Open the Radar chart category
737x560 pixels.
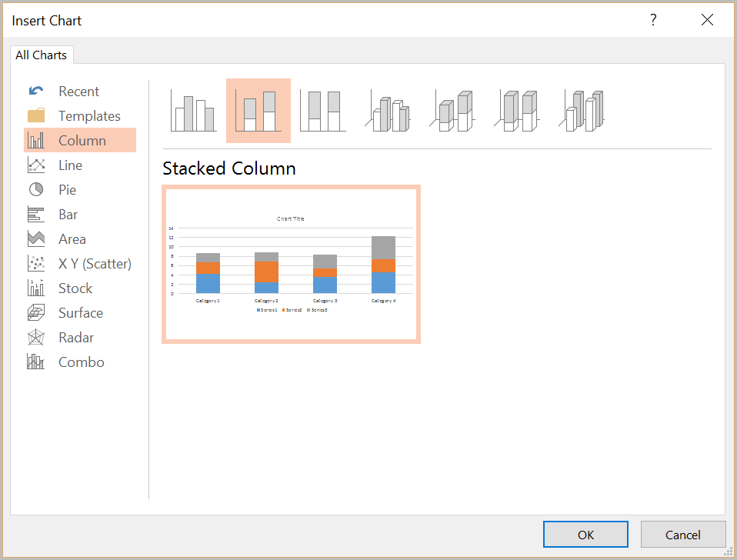click(x=75, y=338)
